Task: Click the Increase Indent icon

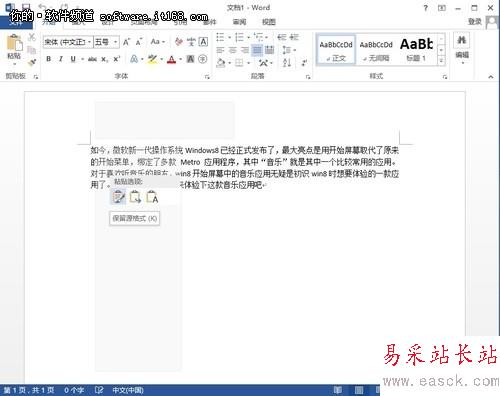Action: click(x=294, y=37)
